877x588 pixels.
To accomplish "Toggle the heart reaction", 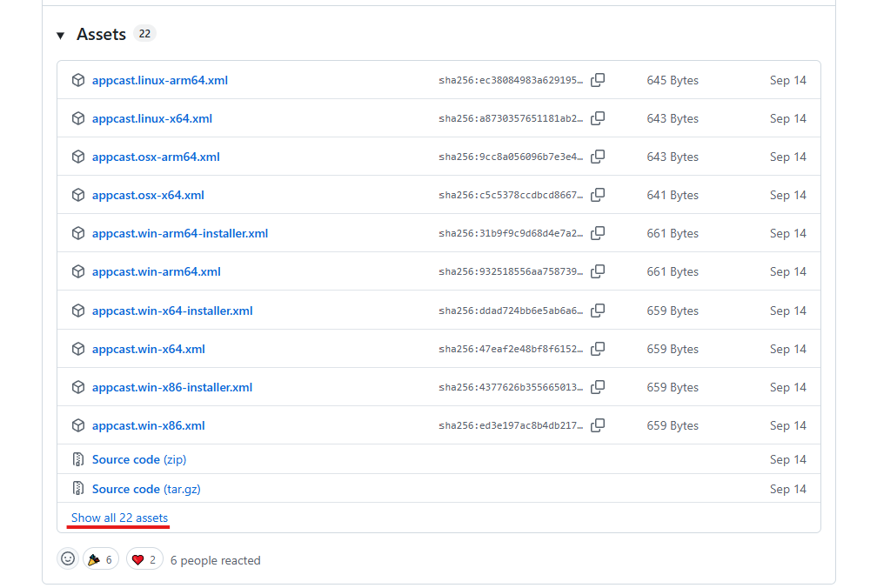I will point(145,559).
